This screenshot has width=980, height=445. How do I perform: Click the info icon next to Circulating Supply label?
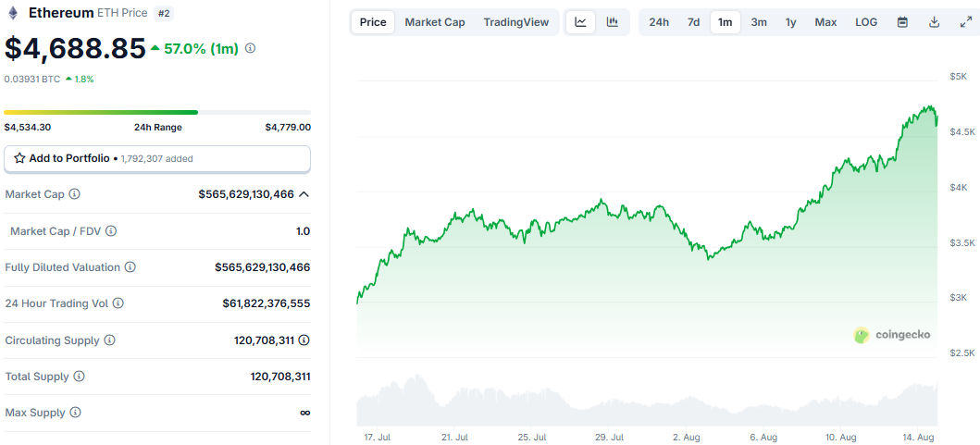pos(109,340)
